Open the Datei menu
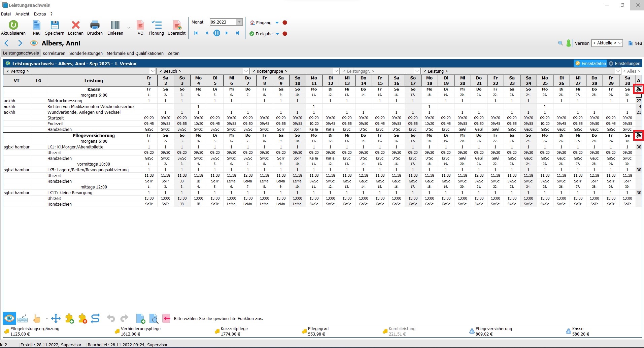 coord(6,14)
